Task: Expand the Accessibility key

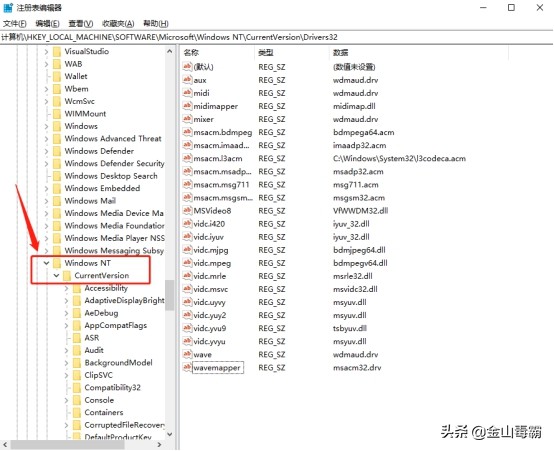Action: pos(66,288)
